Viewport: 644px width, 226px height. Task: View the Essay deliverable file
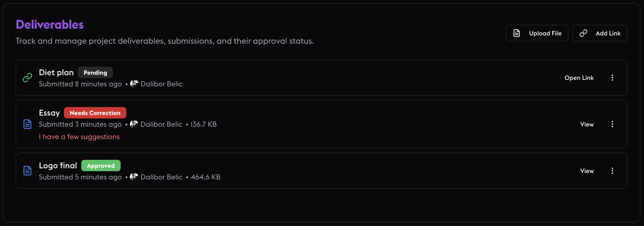coord(587,124)
